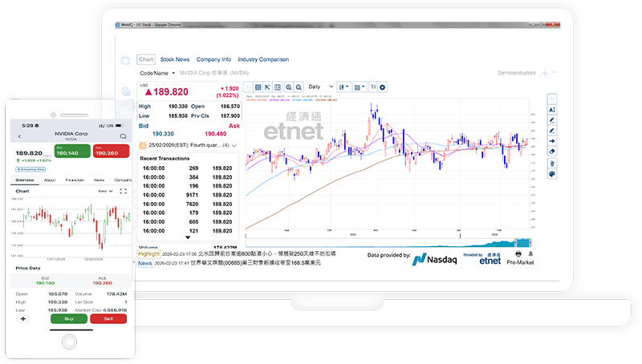Switch to the Stock News tab
The width and height of the screenshot is (642, 364).
click(175, 59)
